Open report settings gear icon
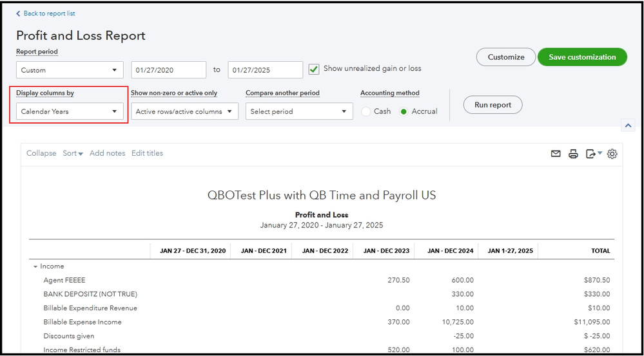This screenshot has height=356, width=644. [x=612, y=154]
